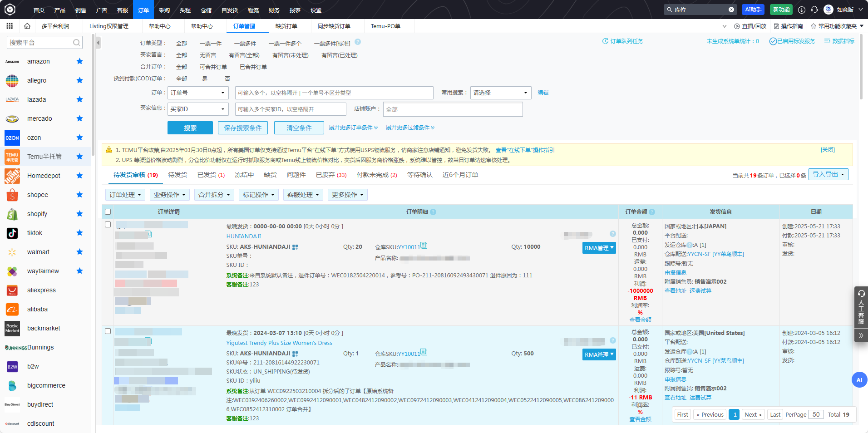Open the 常用搜索 请选择 dropdown
Screen dimensions: 868x433
pyautogui.click(x=500, y=92)
